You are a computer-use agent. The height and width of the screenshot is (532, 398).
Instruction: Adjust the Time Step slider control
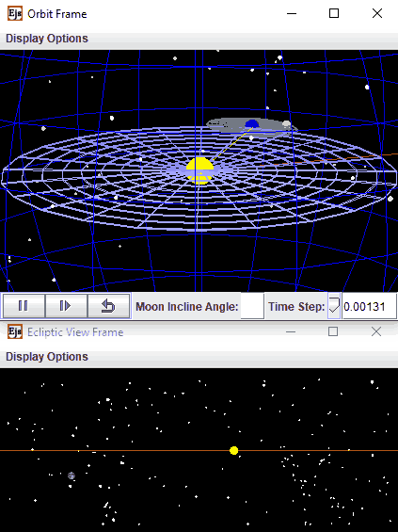[334, 306]
